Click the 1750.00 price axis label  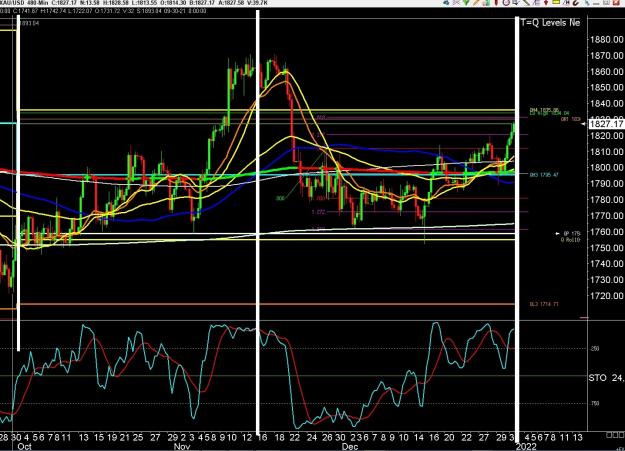(607, 248)
